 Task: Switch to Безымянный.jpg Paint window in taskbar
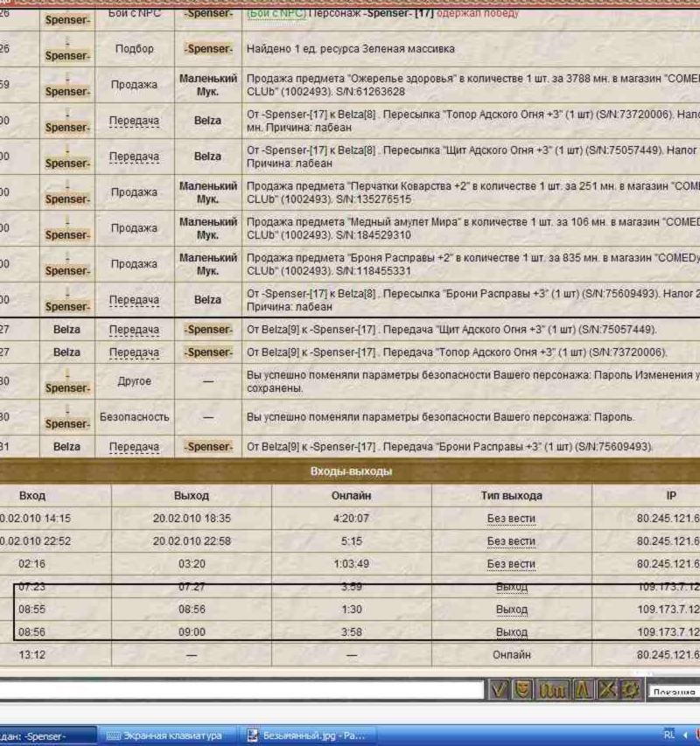[x=308, y=736]
